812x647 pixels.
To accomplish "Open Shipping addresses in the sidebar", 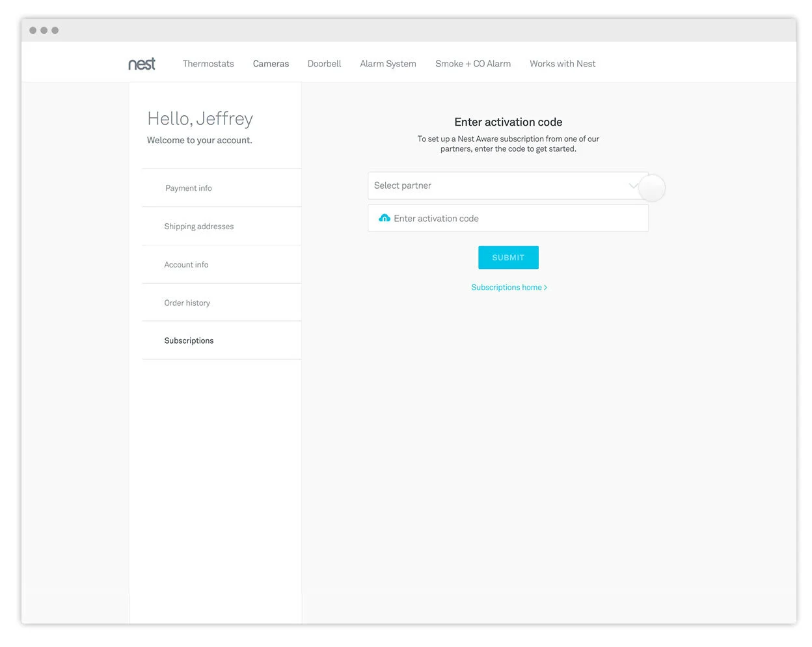I will 221,227.
